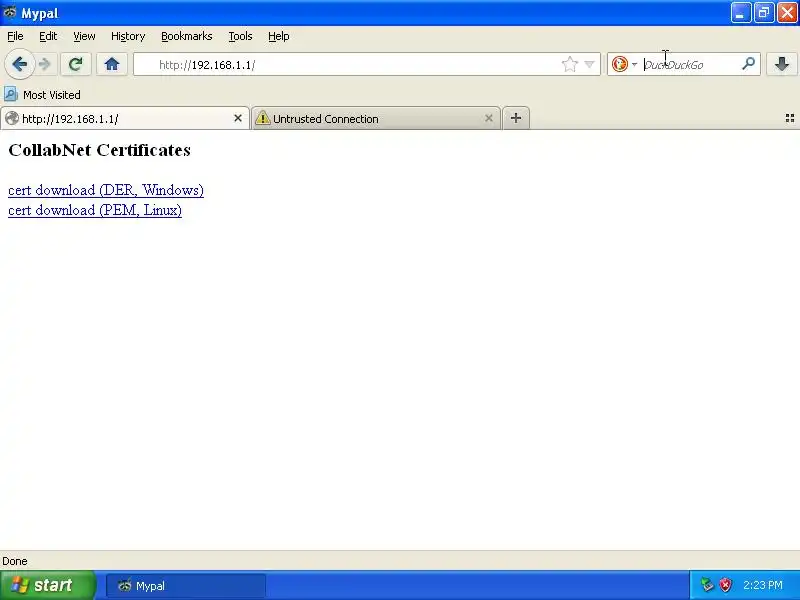Open the URL history dropdown arrow

click(x=589, y=64)
